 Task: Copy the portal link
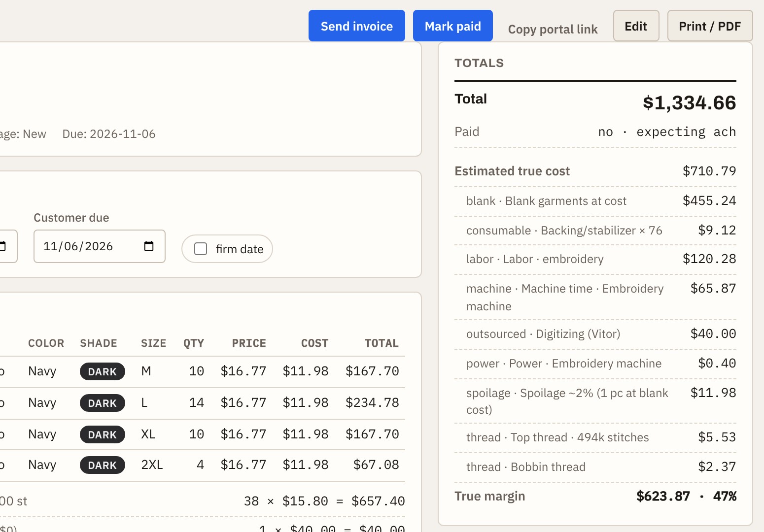553,30
